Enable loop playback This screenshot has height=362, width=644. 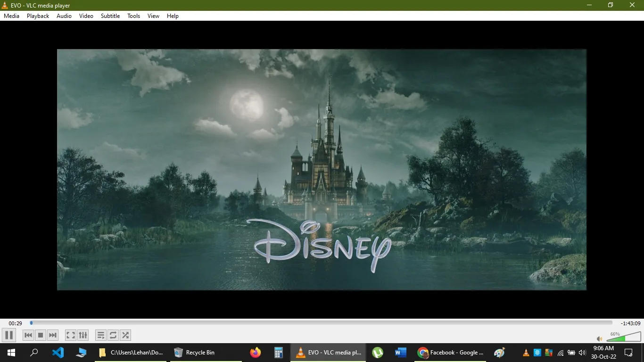click(113, 335)
